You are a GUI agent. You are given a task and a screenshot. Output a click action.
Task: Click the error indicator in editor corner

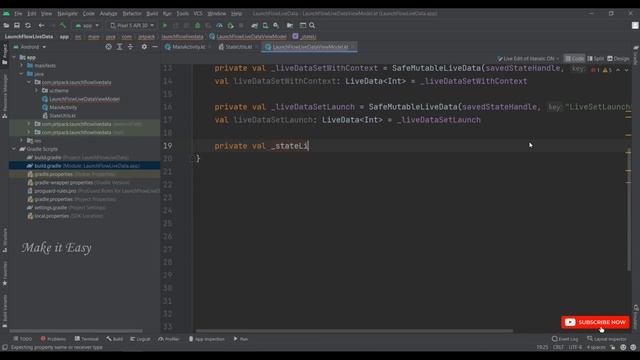(x=595, y=70)
